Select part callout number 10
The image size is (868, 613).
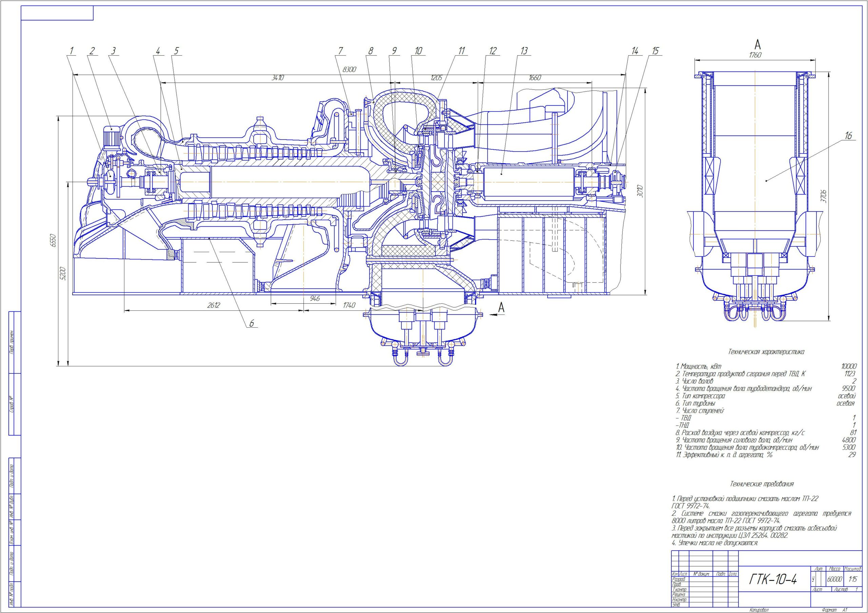[x=418, y=50]
